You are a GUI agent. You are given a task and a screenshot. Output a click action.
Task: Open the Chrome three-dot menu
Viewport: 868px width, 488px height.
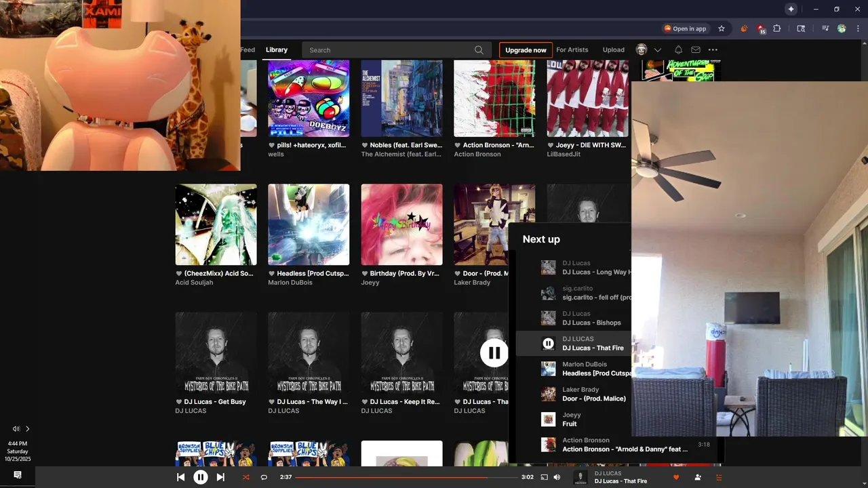[857, 28]
